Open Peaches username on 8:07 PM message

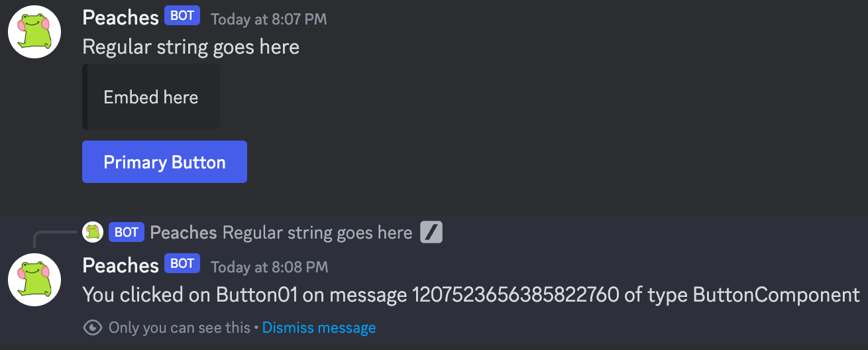pyautogui.click(x=121, y=18)
